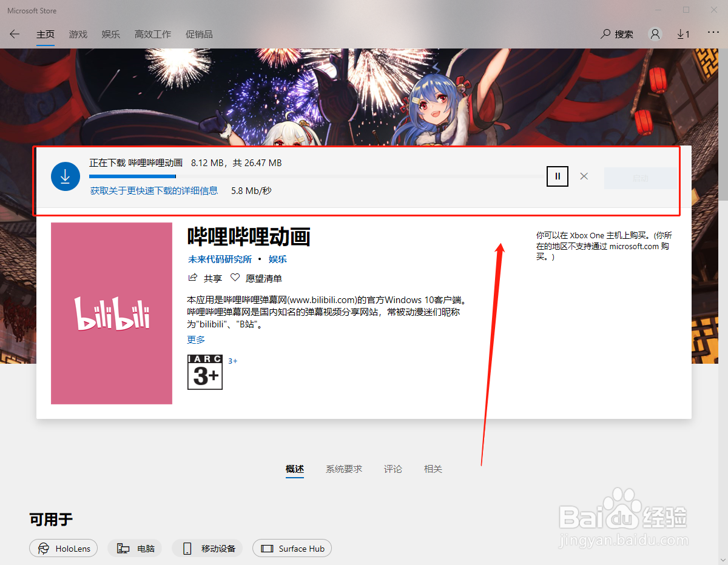Viewport: 728px width, 565px height.
Task: Open the three-dot more menu
Action: 713,33
